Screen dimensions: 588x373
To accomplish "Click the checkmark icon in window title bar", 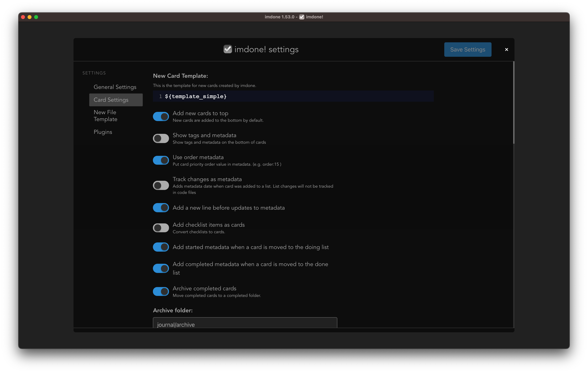I will 302,17.
